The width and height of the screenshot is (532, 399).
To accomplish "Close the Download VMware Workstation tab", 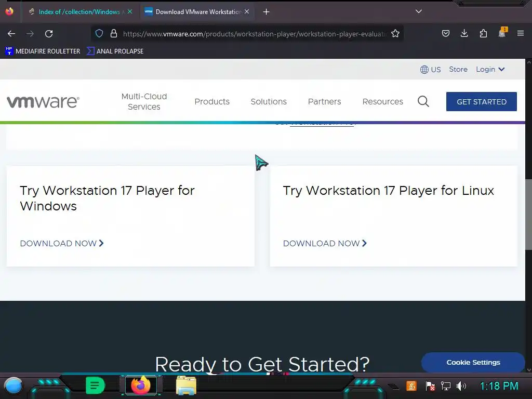I will coord(247,11).
